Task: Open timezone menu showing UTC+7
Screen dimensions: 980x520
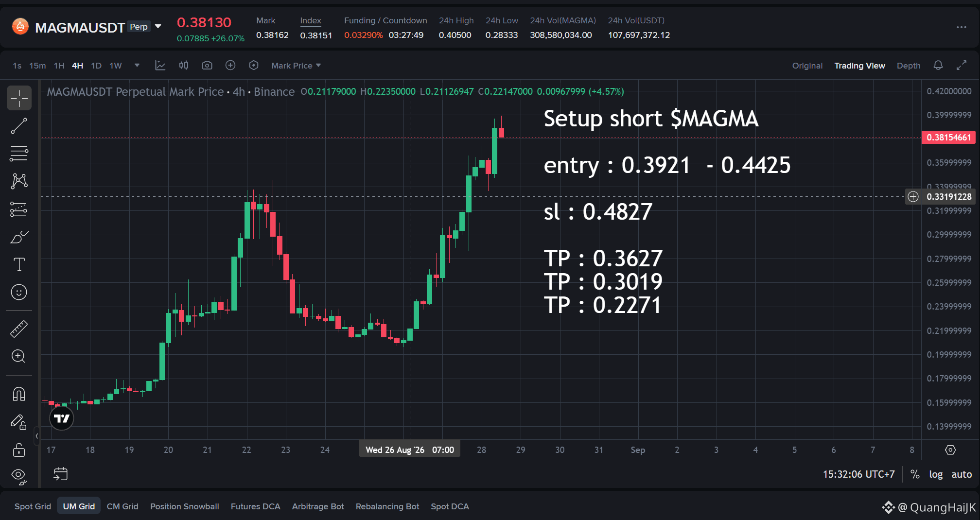Action: 858,474
